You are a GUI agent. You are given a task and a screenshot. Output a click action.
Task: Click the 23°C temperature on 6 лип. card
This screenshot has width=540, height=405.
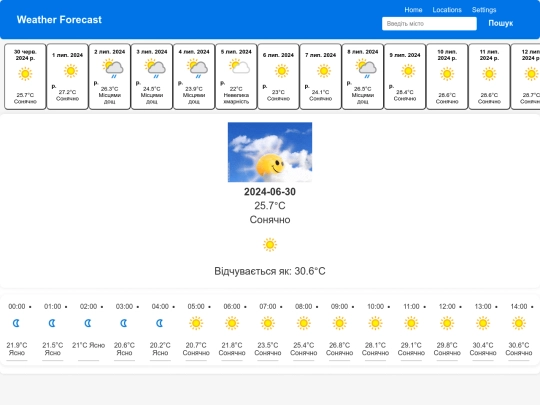click(x=278, y=92)
